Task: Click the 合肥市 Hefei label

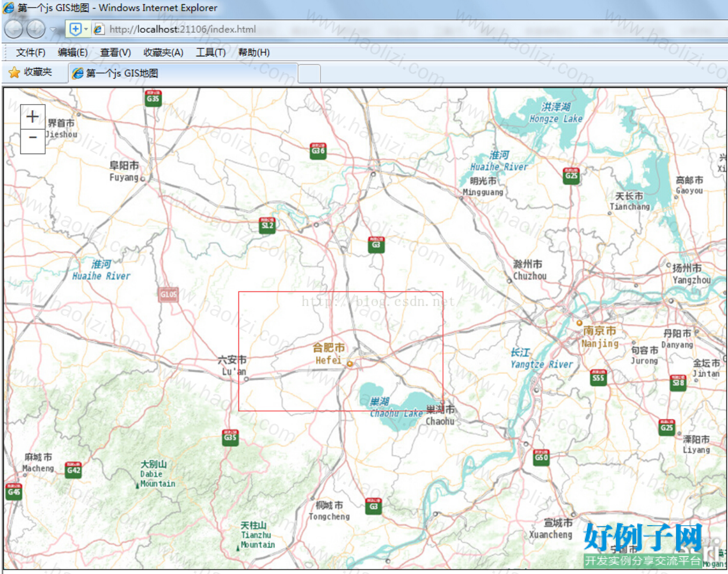Action: (x=329, y=354)
